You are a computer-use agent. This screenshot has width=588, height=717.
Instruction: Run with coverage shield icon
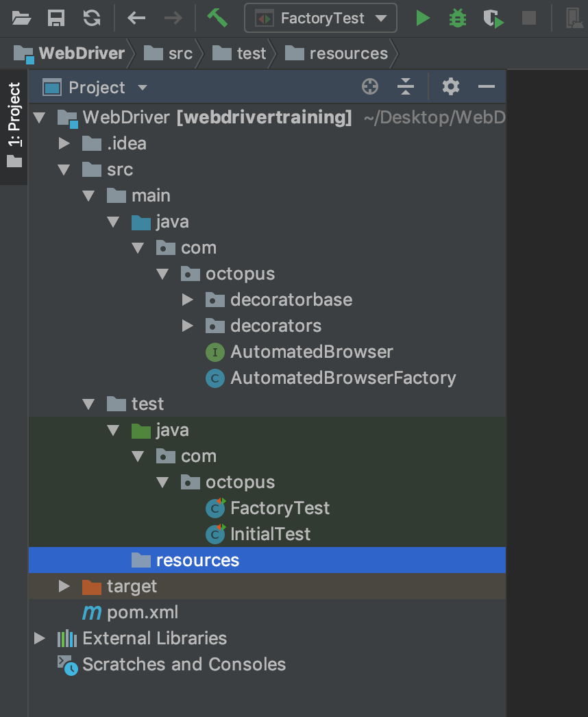point(493,18)
